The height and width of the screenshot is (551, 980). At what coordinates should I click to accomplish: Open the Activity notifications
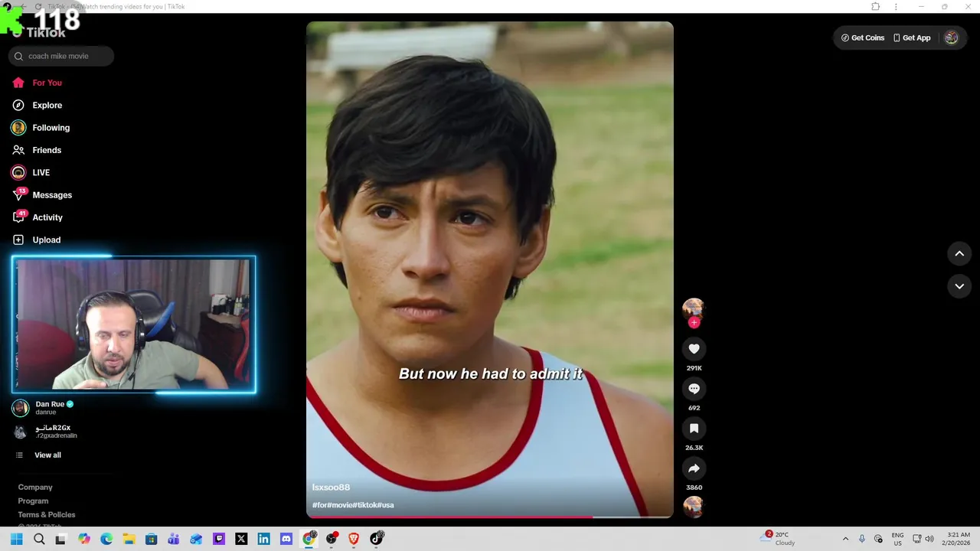point(38,217)
